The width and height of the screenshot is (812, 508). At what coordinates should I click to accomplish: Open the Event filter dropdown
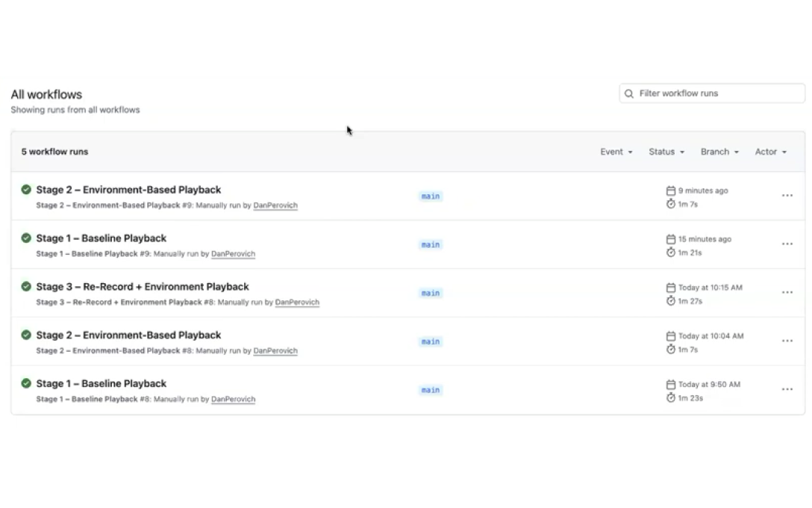point(616,152)
